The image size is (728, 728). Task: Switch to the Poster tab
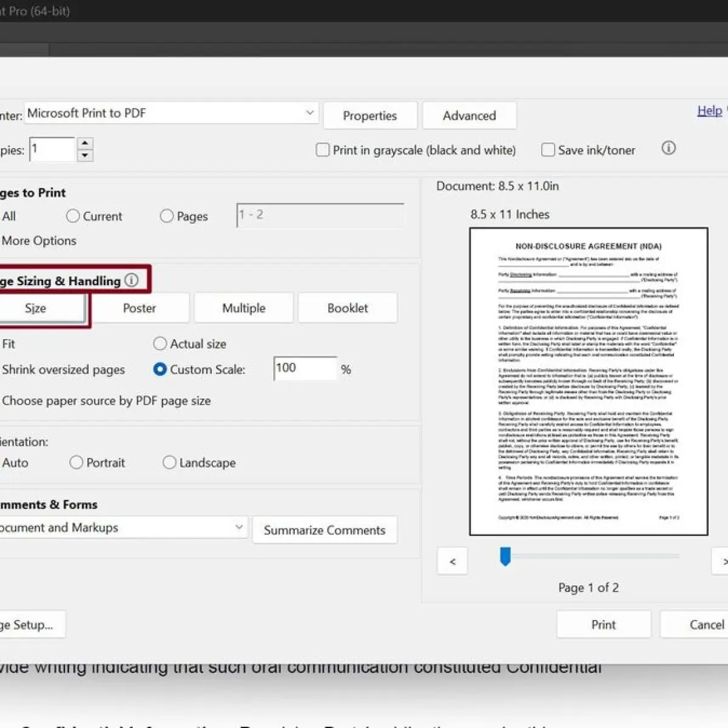(x=140, y=308)
